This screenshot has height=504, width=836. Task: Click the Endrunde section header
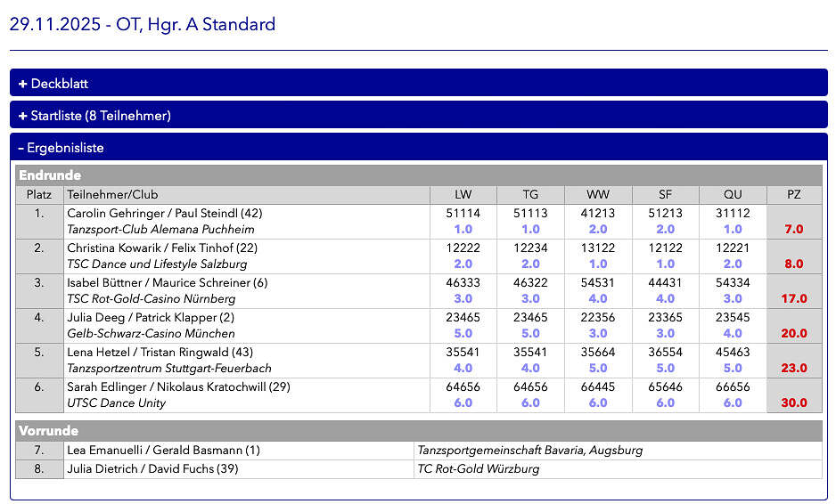50,175
